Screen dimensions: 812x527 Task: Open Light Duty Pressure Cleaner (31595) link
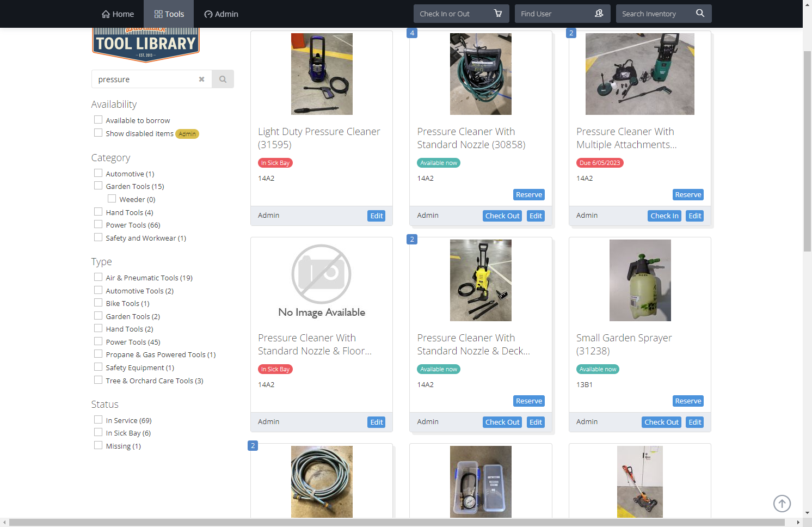(319, 138)
